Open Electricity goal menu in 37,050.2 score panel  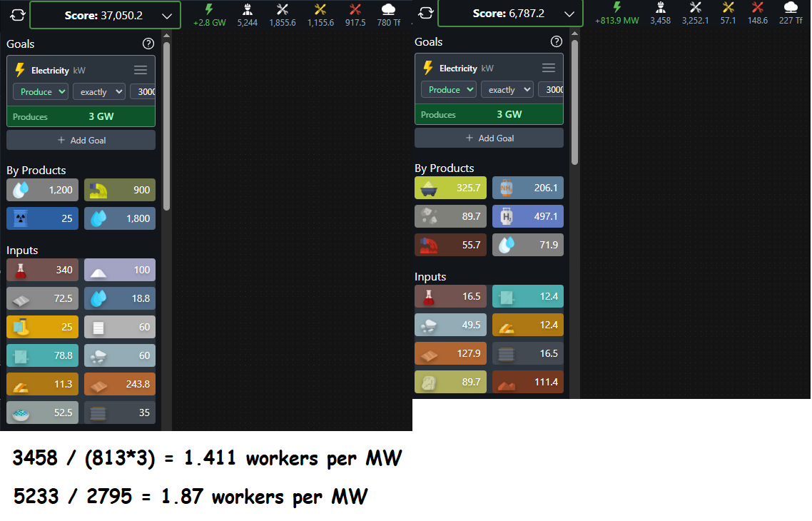coord(141,70)
